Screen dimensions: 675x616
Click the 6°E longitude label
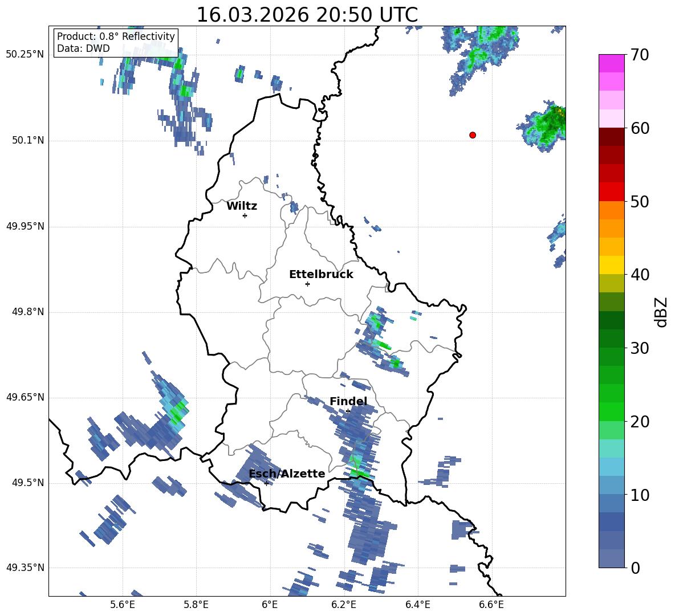(x=270, y=605)
